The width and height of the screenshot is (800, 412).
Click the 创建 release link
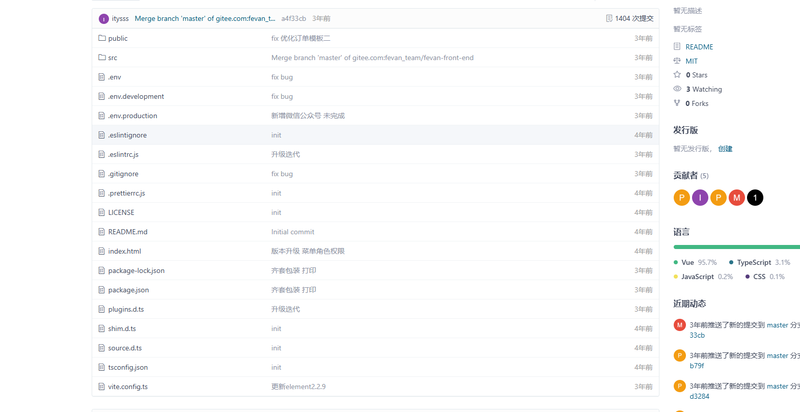(x=725, y=149)
